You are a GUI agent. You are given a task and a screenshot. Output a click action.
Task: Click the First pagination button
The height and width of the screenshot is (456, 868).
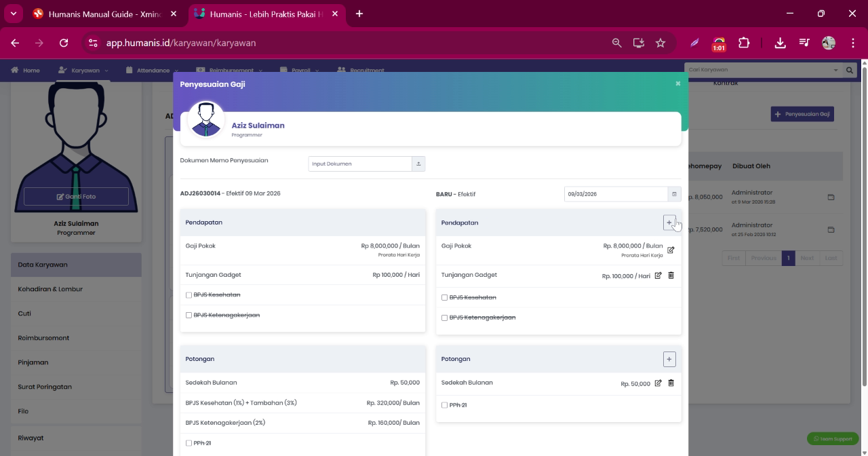coord(734,258)
